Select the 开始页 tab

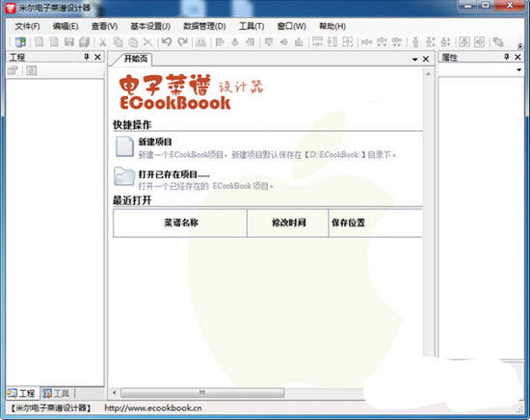pos(135,59)
